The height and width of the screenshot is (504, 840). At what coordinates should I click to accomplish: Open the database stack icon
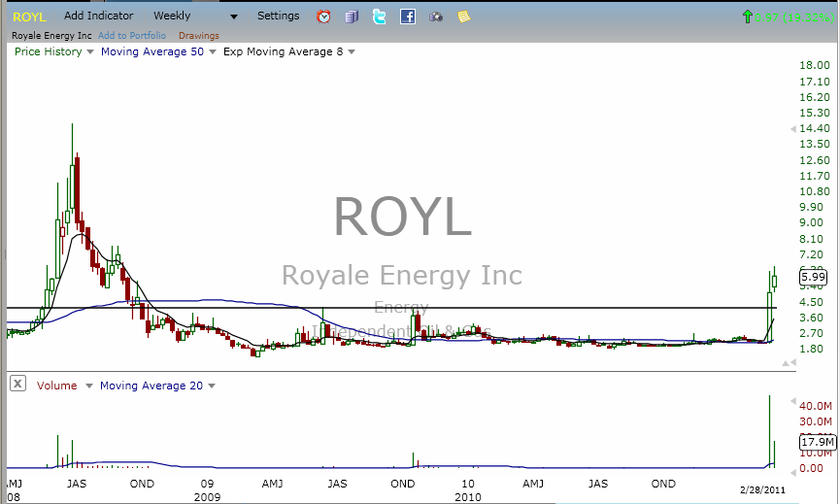coord(352,17)
